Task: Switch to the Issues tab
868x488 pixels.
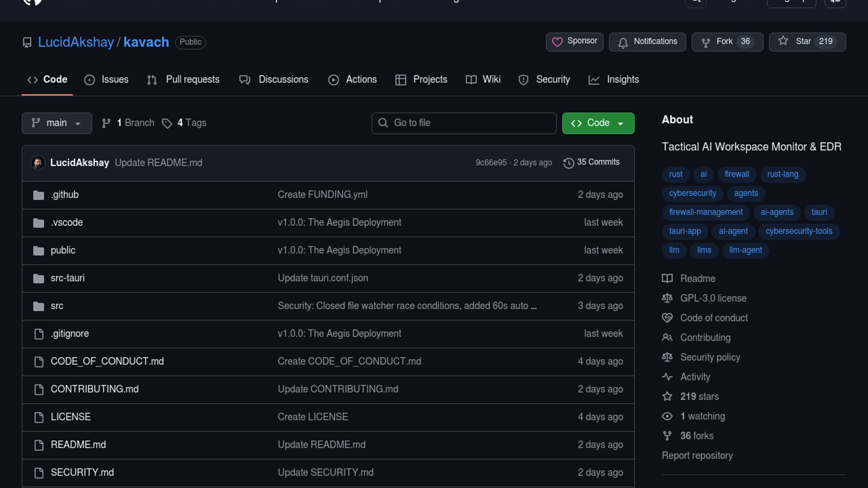Action: (x=106, y=80)
